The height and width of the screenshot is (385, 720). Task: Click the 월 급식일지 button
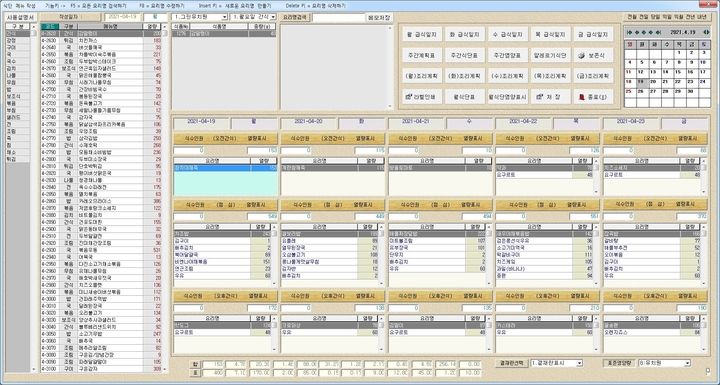[422, 34]
